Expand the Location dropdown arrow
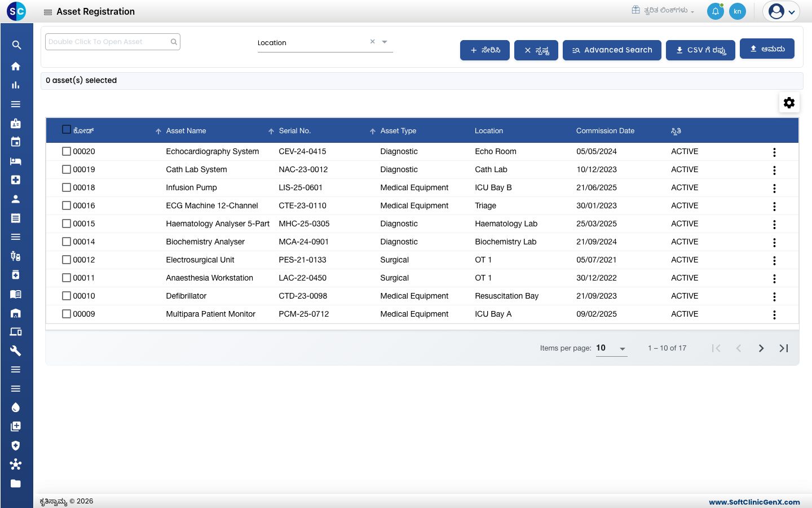The image size is (812, 508). pyautogui.click(x=385, y=42)
